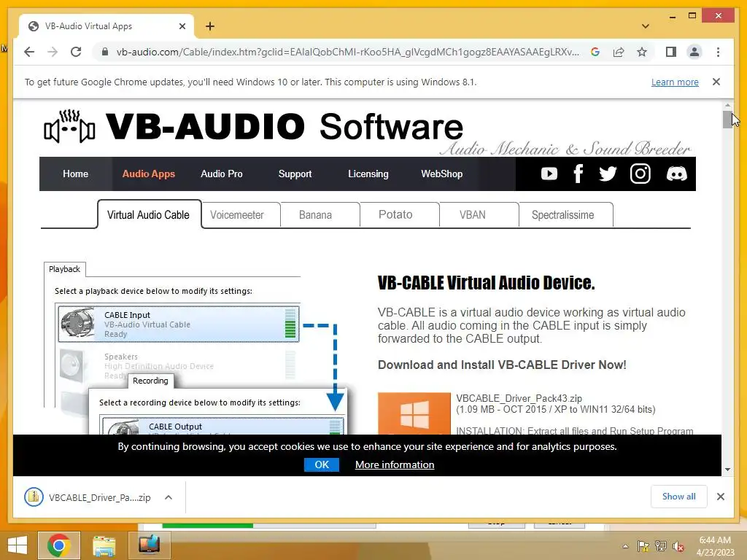Click the VB-Audio speaker logo

[69, 126]
